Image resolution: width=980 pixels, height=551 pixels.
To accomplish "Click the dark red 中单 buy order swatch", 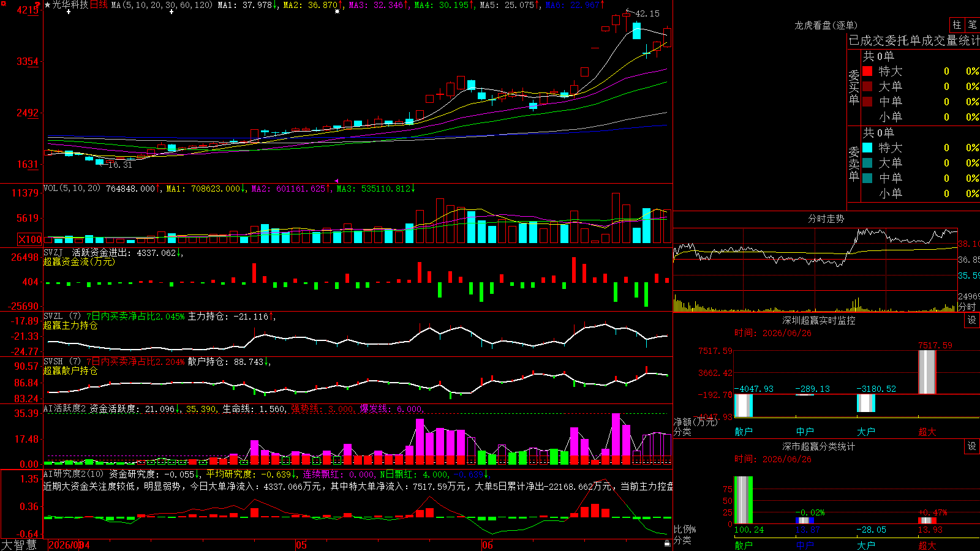I will [x=867, y=102].
